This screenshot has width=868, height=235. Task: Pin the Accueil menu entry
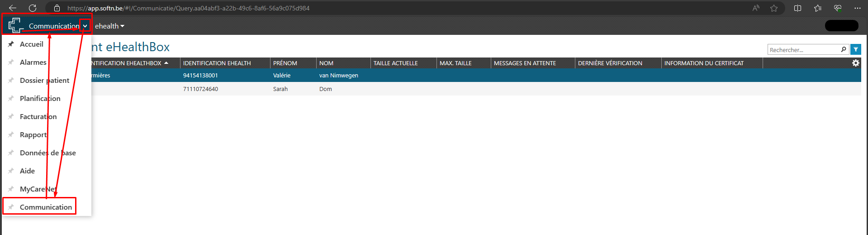(x=11, y=44)
